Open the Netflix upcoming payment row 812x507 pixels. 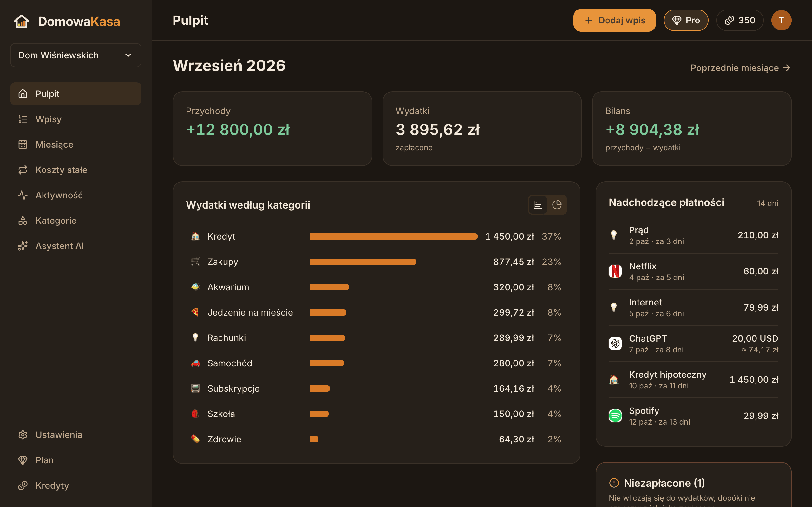[x=693, y=271]
